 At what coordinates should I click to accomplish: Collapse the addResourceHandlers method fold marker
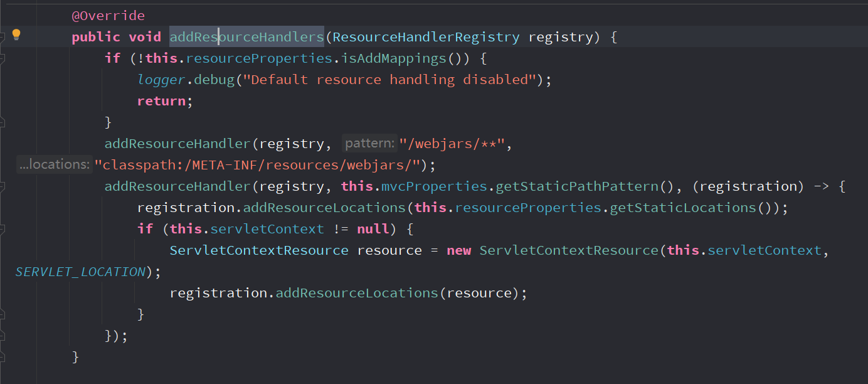point(2,37)
